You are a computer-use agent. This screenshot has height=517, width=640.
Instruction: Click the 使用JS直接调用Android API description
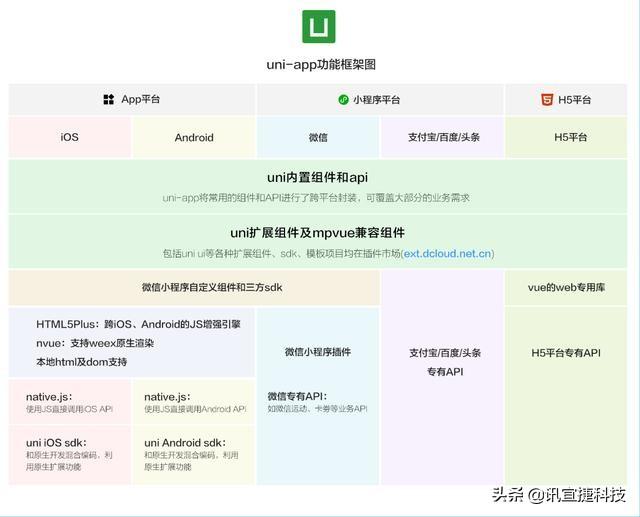196,409
